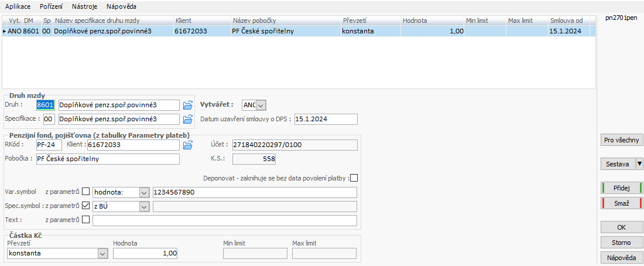The image size is (644, 266).
Task: Click the Pro všechny button
Action: (x=621, y=140)
